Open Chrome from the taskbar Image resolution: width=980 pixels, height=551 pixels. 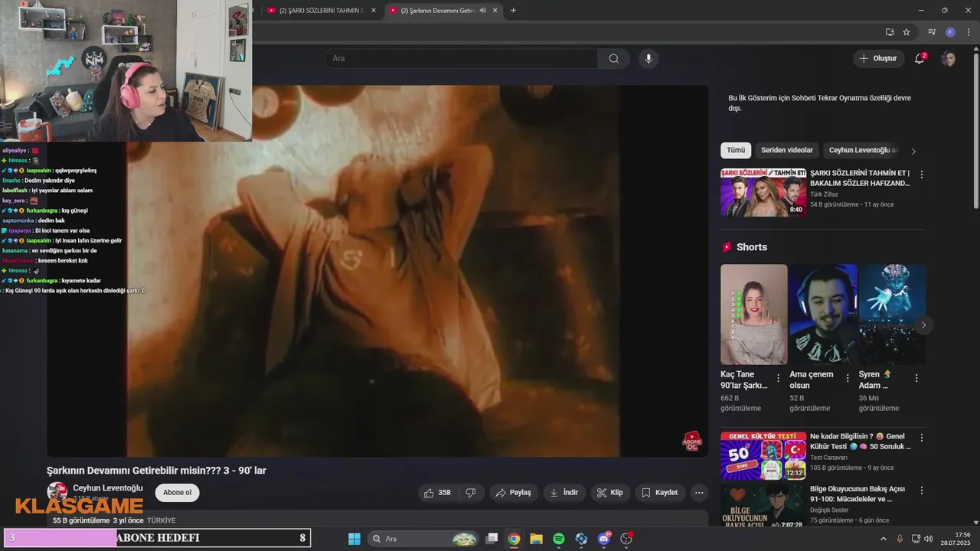(514, 539)
